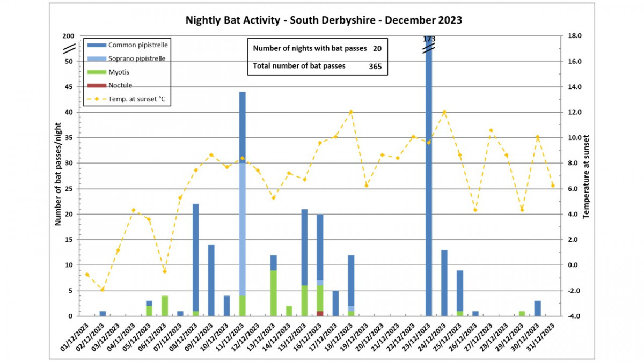Click the green Myotis segment on 13/12/2023
The image size is (644, 362).
click(273, 293)
